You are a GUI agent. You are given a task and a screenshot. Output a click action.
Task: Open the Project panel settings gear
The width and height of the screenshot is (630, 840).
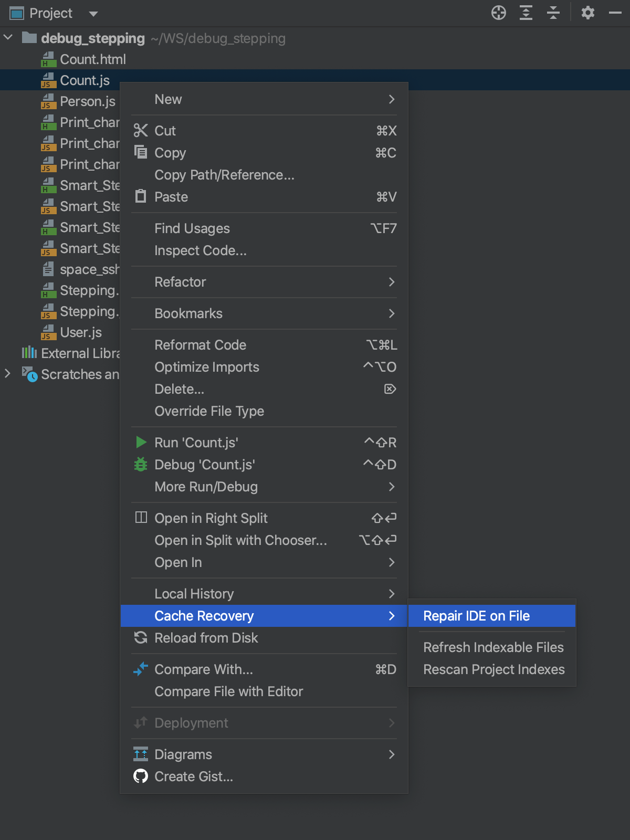tap(587, 13)
